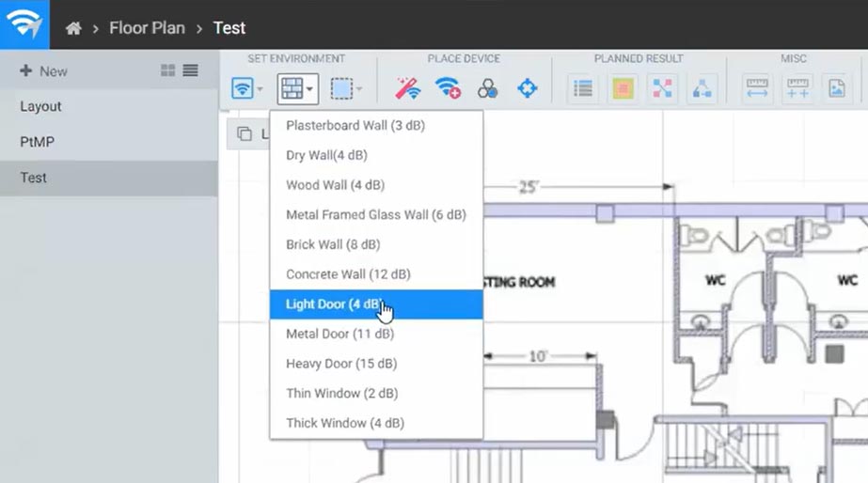Show the heatmap square icon

pos(623,88)
